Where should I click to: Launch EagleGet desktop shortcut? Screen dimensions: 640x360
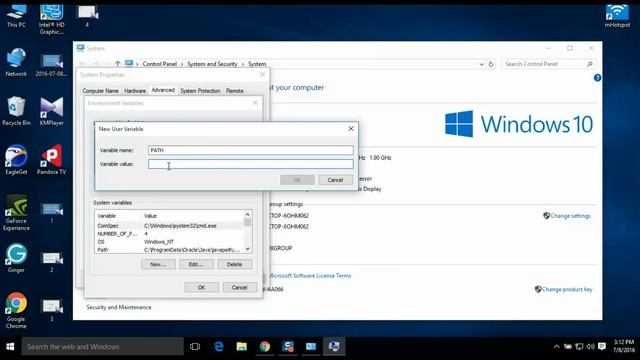16,160
